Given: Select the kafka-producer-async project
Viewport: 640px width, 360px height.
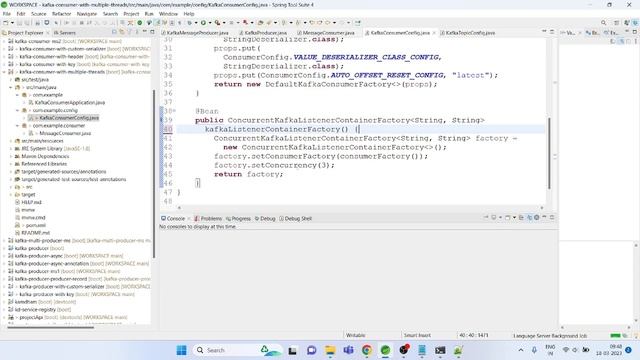Looking at the screenshot, I should click(39, 256).
